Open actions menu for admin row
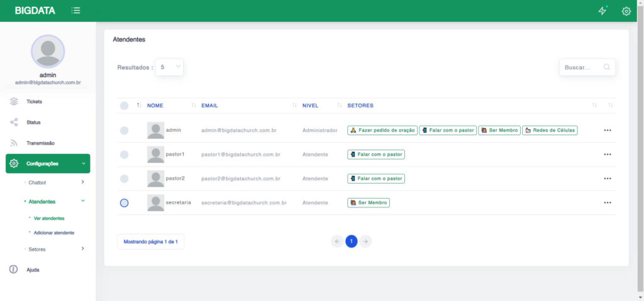The height and width of the screenshot is (301, 644). click(608, 130)
